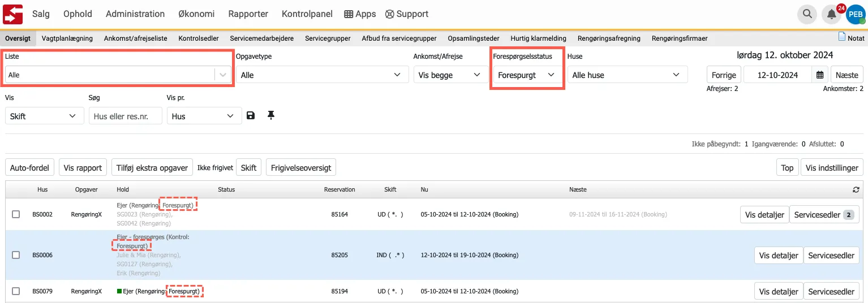The width and height of the screenshot is (868, 303).
Task: Expand the Forespørgselsstatus dropdown
Action: tap(526, 75)
